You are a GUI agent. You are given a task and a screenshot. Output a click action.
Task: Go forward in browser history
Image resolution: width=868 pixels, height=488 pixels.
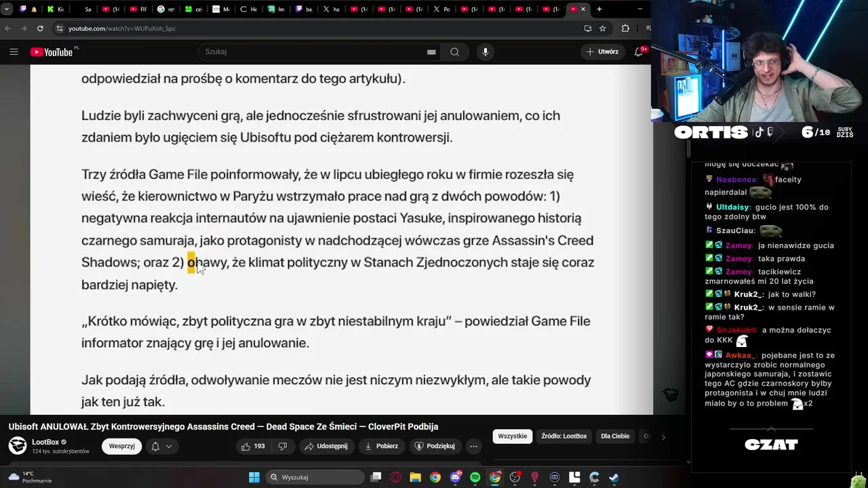coord(24,28)
